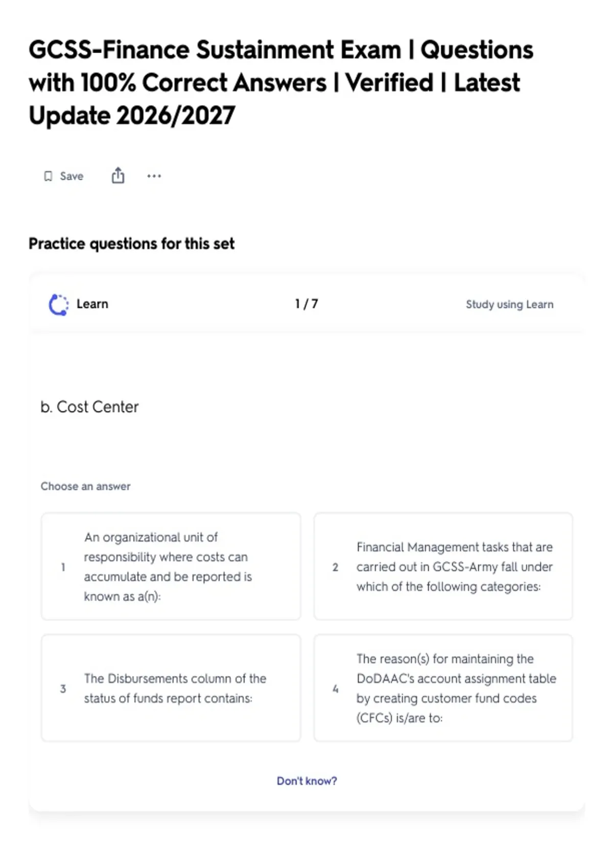Click the Don't know? link

(x=306, y=781)
